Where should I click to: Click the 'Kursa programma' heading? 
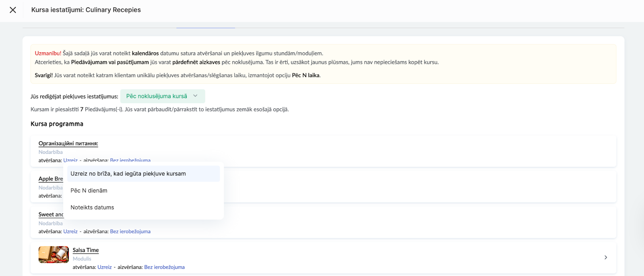(x=57, y=124)
